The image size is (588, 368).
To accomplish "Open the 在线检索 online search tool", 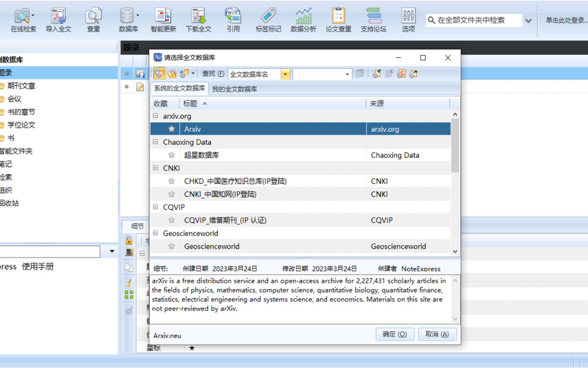I will click(23, 20).
